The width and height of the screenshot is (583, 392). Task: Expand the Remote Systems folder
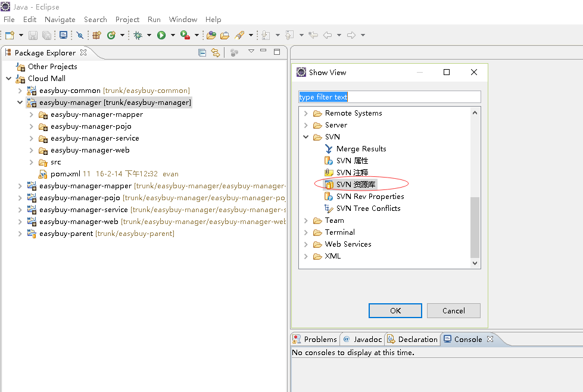pyautogui.click(x=305, y=113)
